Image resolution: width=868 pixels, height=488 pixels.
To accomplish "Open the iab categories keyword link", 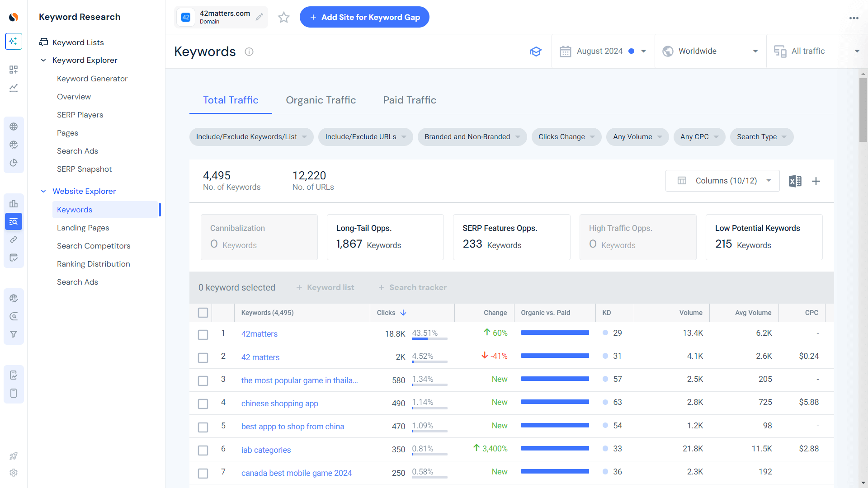I will [x=266, y=450].
